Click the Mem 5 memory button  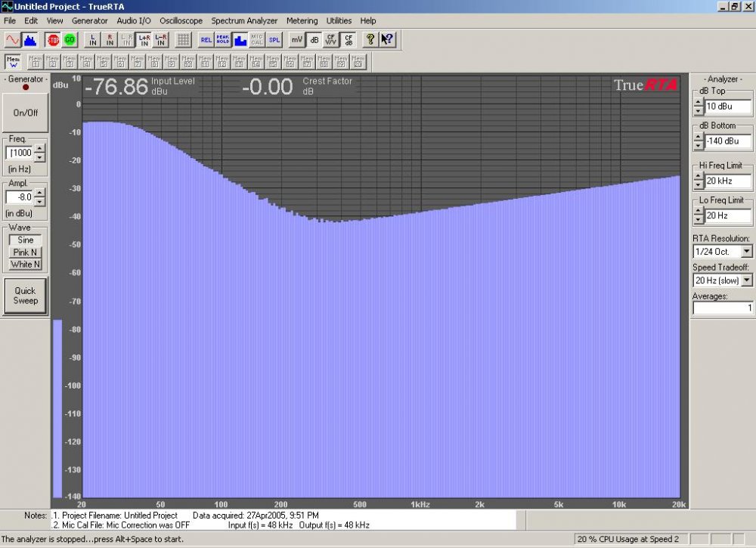point(104,62)
